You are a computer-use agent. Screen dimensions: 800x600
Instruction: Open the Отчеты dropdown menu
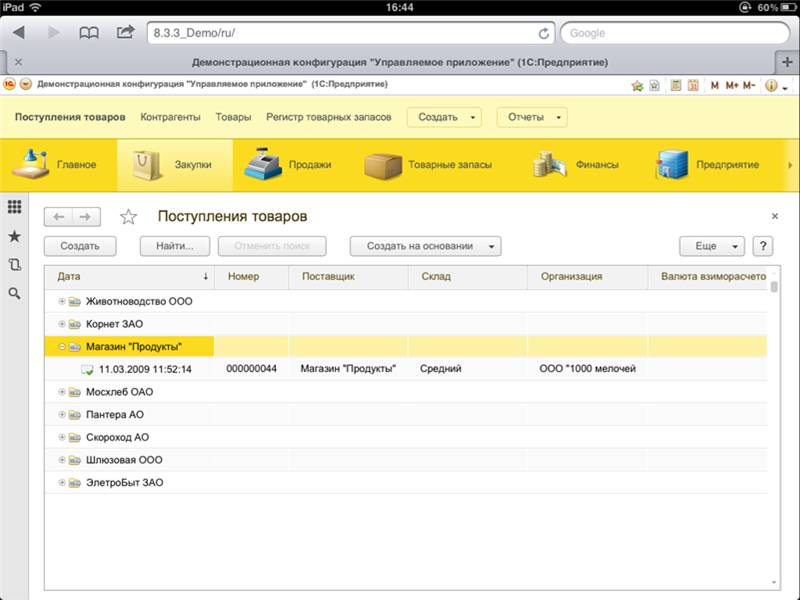pos(532,117)
